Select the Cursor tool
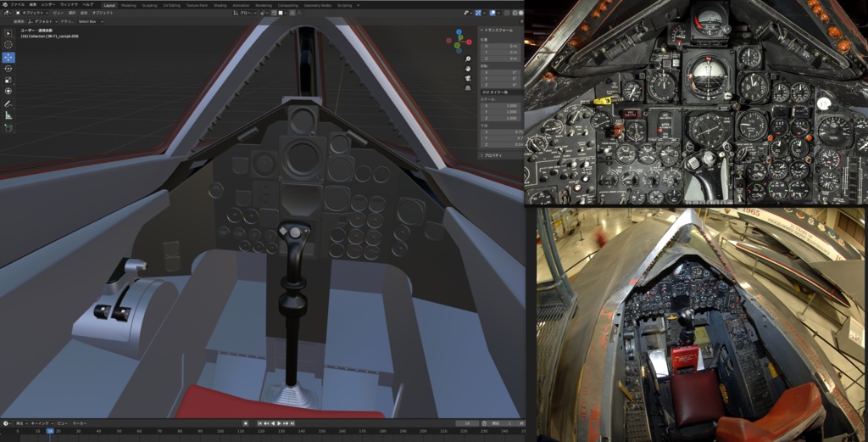 [x=8, y=45]
